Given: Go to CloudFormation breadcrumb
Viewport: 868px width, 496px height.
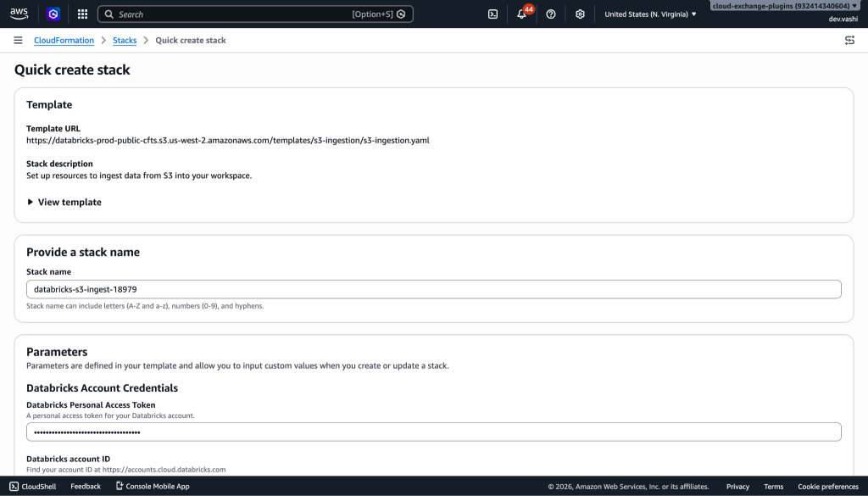Looking at the screenshot, I should 64,40.
